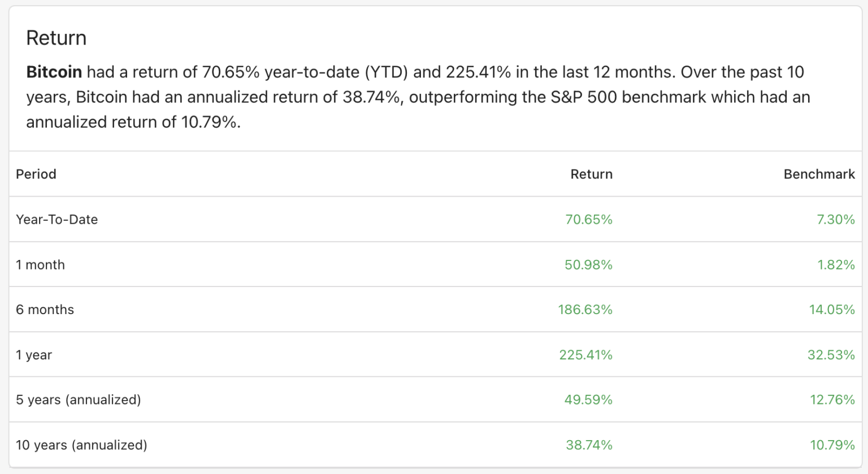Click the 49.59% five-year return value
This screenshot has height=474, width=868.
588,400
